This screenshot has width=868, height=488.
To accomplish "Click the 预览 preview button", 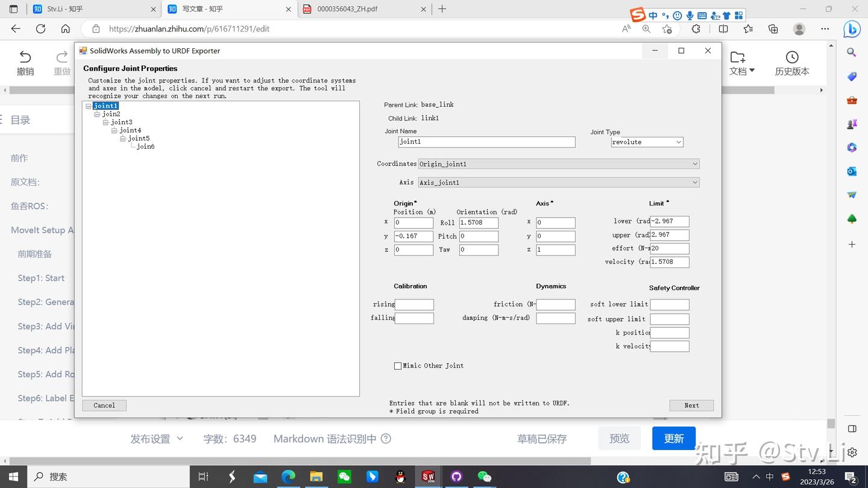I will tap(619, 439).
